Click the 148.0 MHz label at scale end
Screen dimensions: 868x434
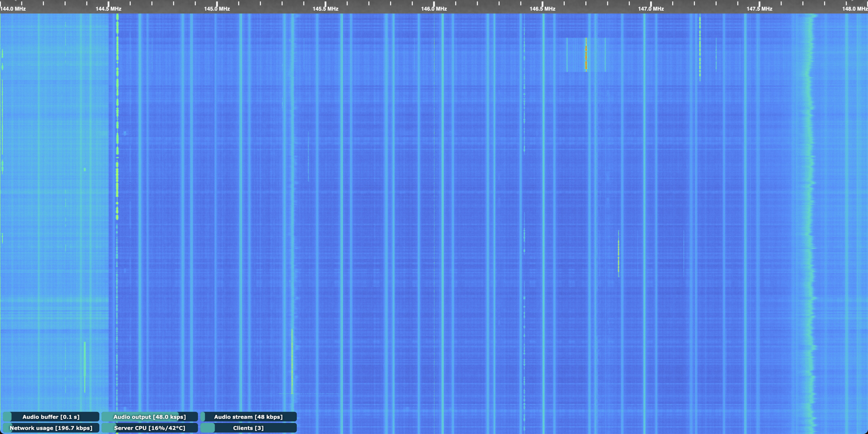pyautogui.click(x=855, y=9)
